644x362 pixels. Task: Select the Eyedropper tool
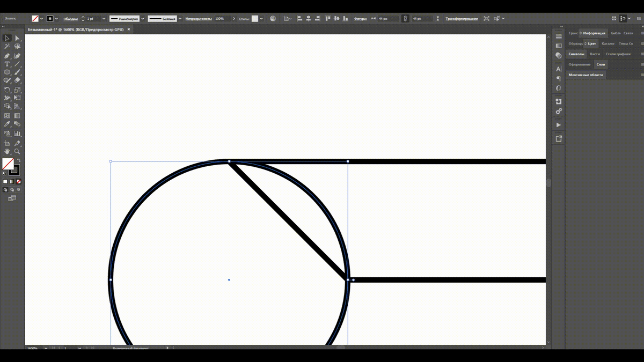click(x=7, y=124)
